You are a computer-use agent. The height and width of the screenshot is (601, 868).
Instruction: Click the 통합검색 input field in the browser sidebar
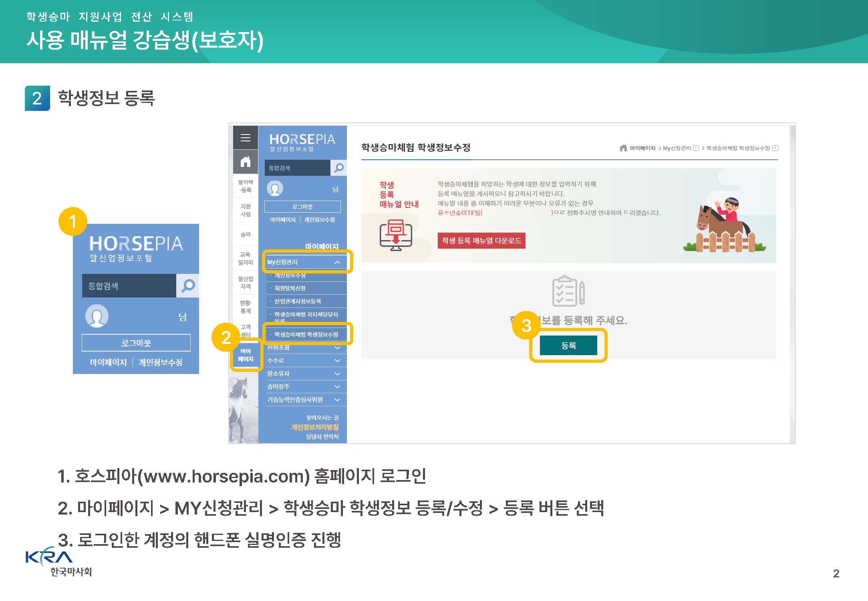tap(298, 168)
